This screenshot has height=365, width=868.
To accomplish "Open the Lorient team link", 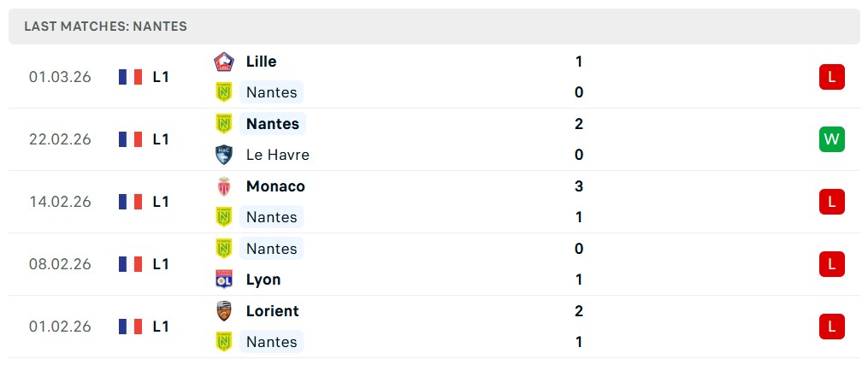I will [x=272, y=311].
